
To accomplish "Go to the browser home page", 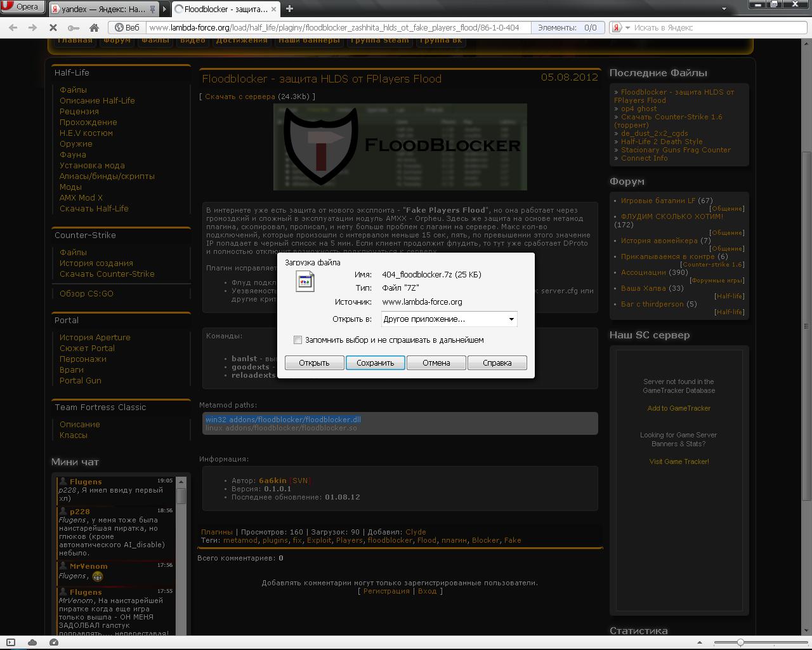I will pyautogui.click(x=94, y=28).
